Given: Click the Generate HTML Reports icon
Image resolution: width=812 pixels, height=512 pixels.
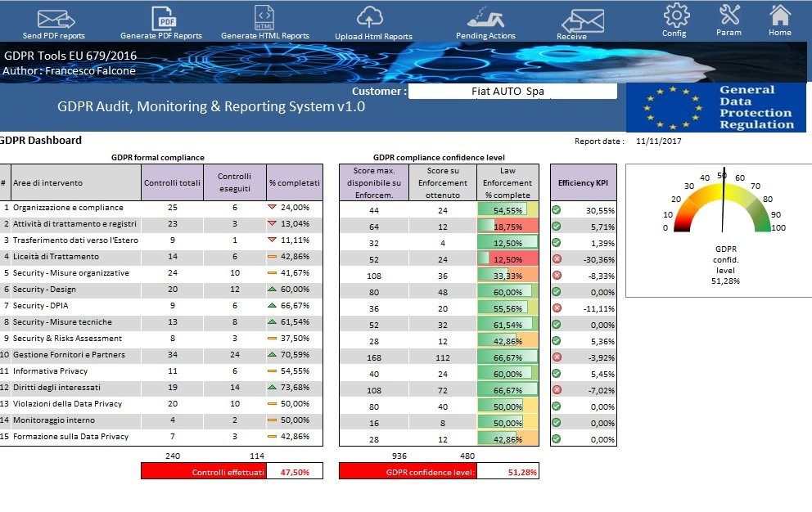Looking at the screenshot, I should point(264,18).
